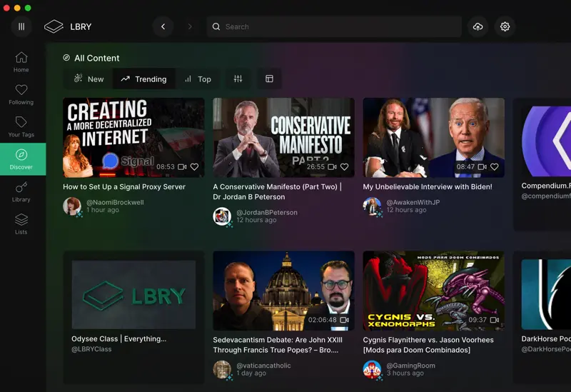Viewport: 571px width, 392px height.
Task: Switch to the New tab
Action: tap(88, 79)
